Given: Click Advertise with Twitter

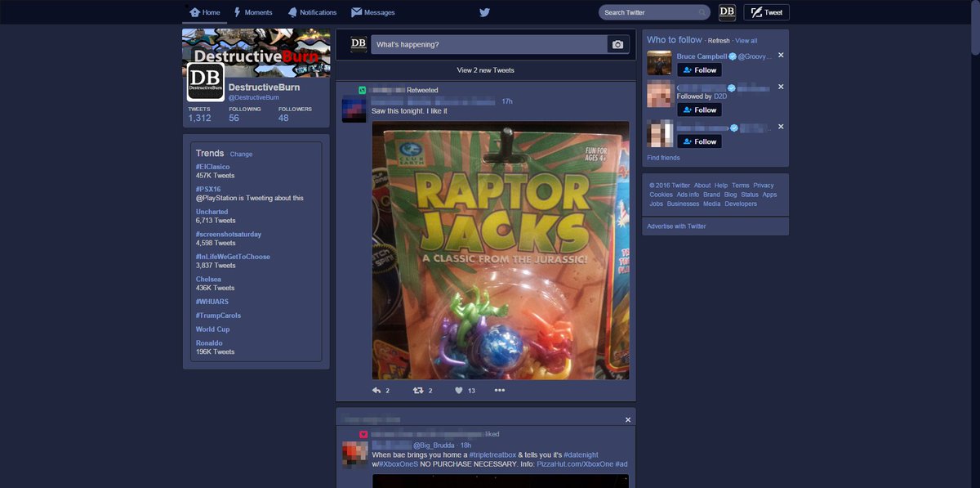Looking at the screenshot, I should click(x=676, y=226).
